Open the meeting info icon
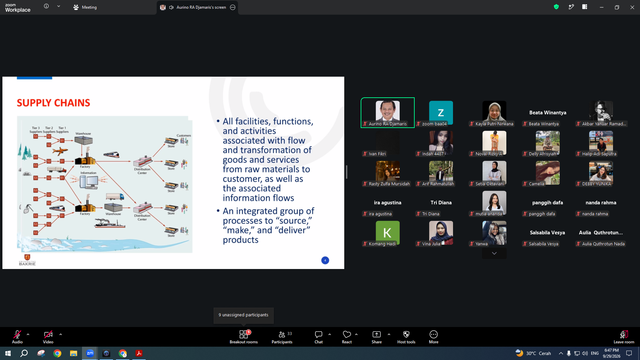 coord(47,7)
